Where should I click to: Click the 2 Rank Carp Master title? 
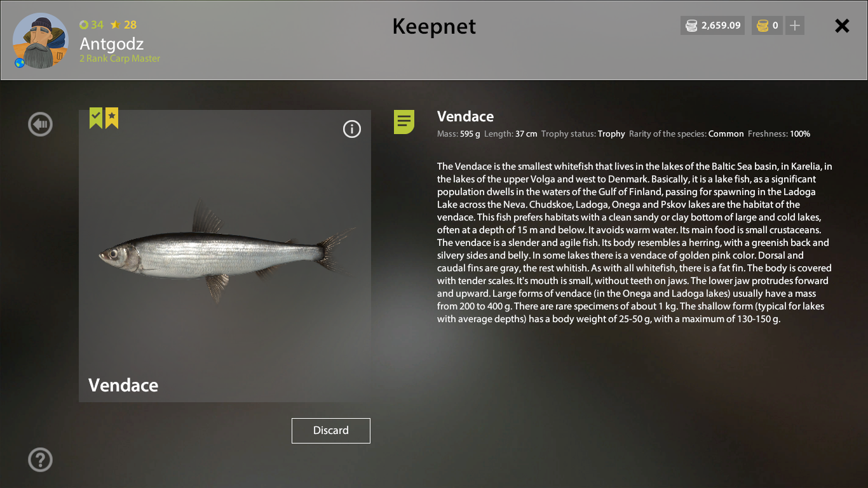pyautogui.click(x=120, y=58)
